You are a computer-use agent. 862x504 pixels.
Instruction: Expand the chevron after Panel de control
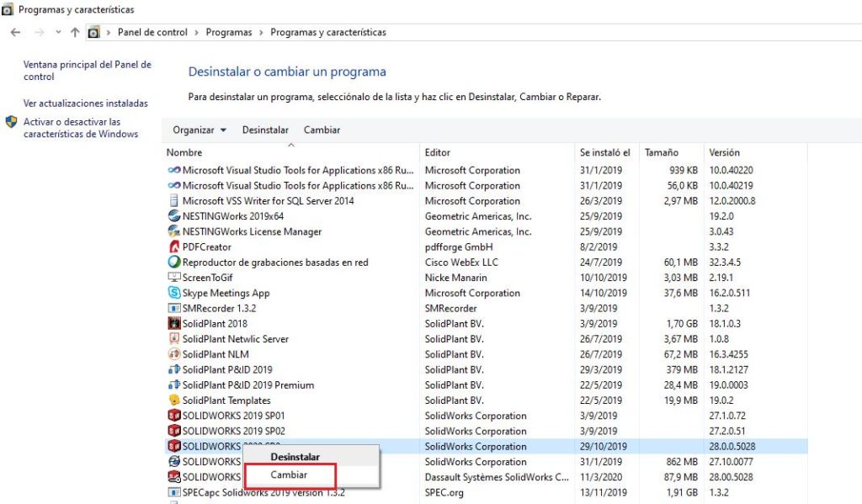coord(196,33)
